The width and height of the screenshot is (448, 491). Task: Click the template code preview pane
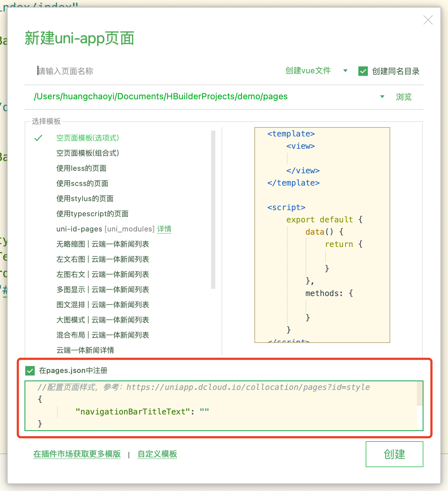[322, 235]
